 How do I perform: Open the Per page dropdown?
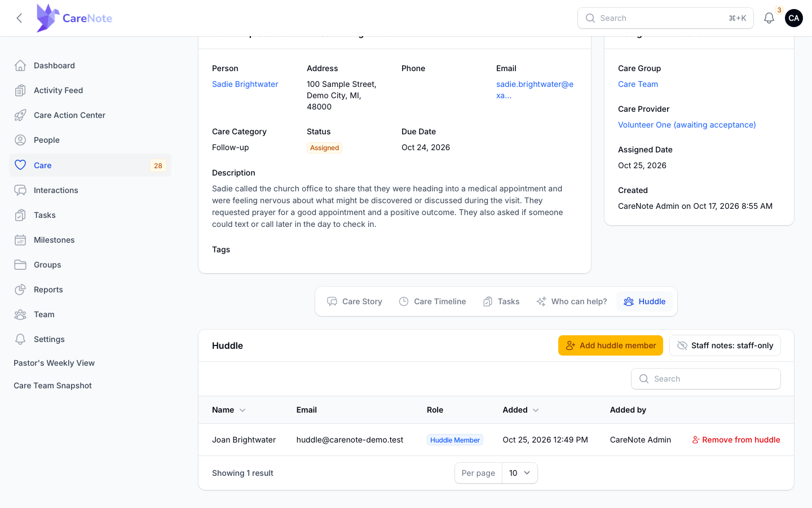519,473
